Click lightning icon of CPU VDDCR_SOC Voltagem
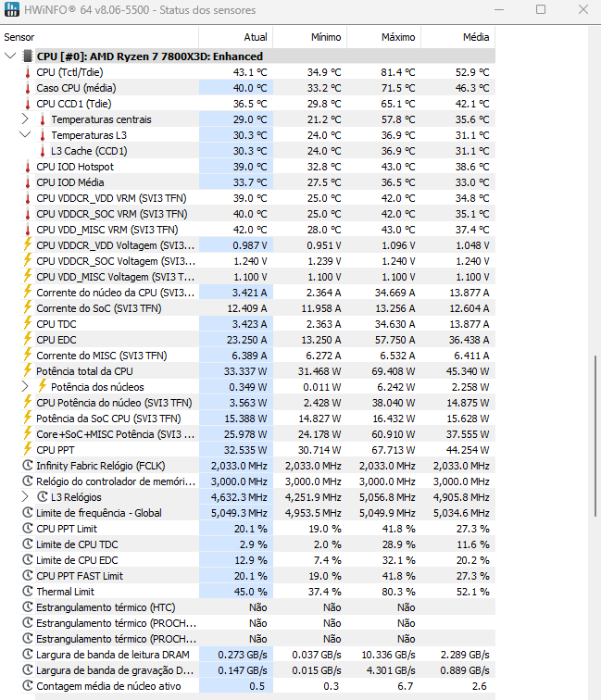Screen dimensions: 601x700 (28, 260)
